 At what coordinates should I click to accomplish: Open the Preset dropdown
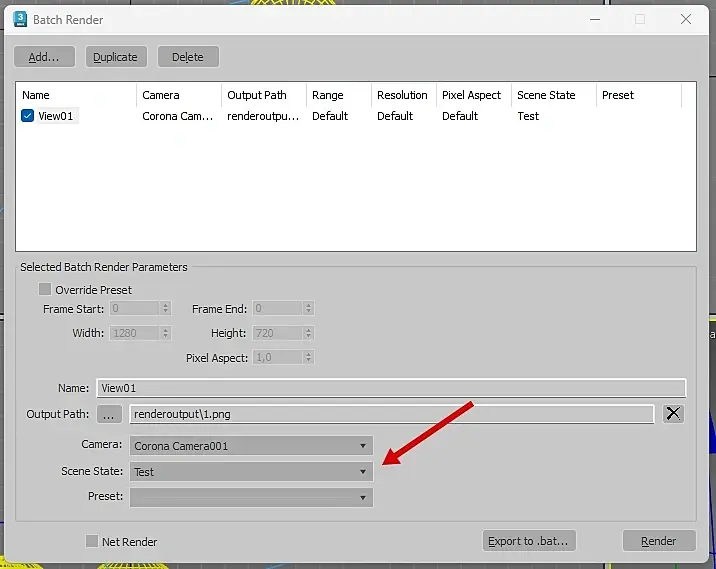251,497
